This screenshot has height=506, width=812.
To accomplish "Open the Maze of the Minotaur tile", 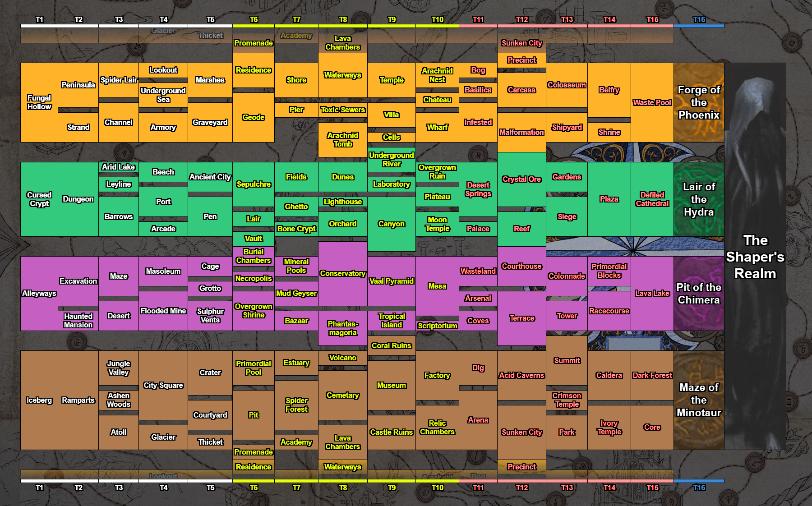I will [x=699, y=400].
